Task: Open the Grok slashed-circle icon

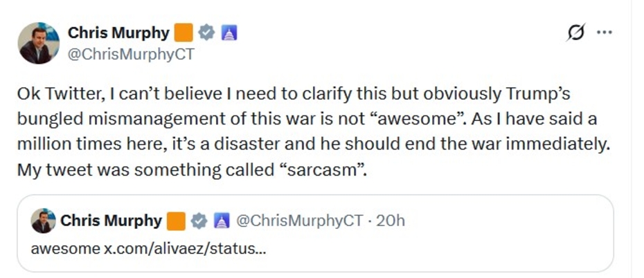Action: [575, 33]
